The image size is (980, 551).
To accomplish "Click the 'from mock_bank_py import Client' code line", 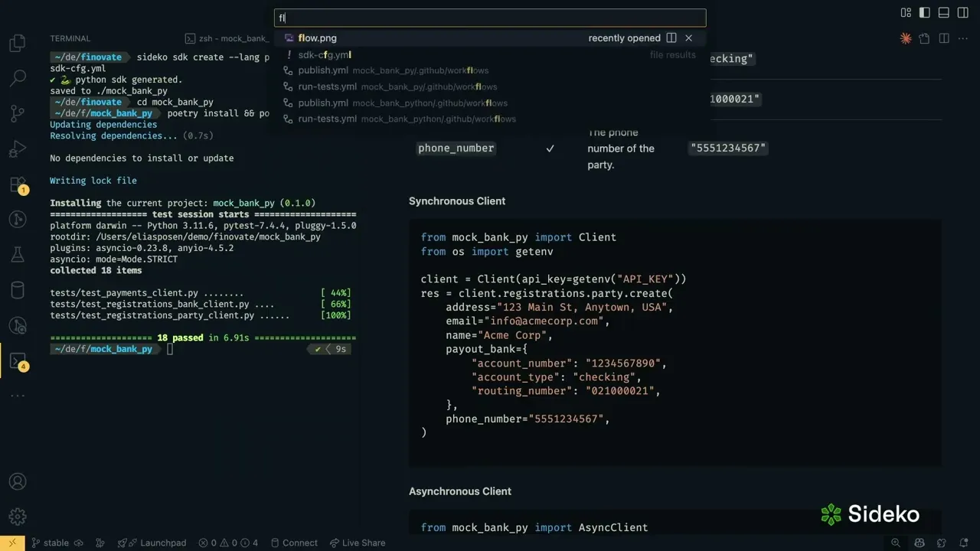I will [x=518, y=237].
